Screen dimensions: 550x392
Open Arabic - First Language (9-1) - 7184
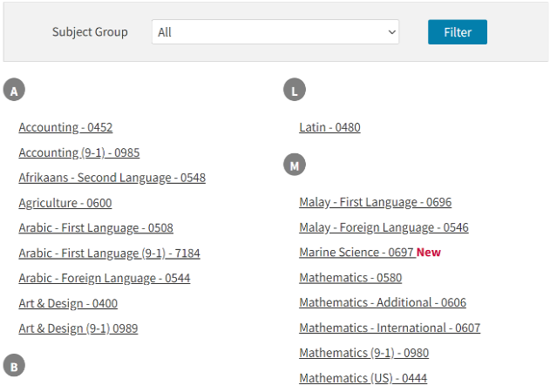coord(110,253)
